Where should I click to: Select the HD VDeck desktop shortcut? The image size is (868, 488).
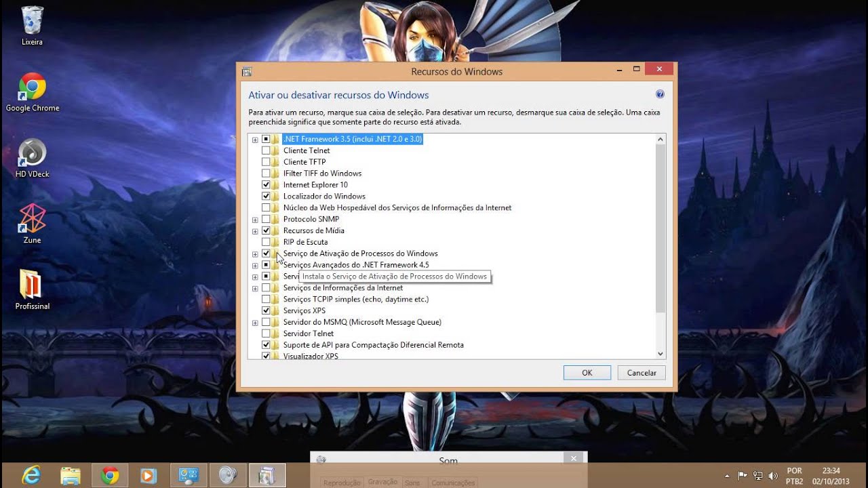coord(32,158)
